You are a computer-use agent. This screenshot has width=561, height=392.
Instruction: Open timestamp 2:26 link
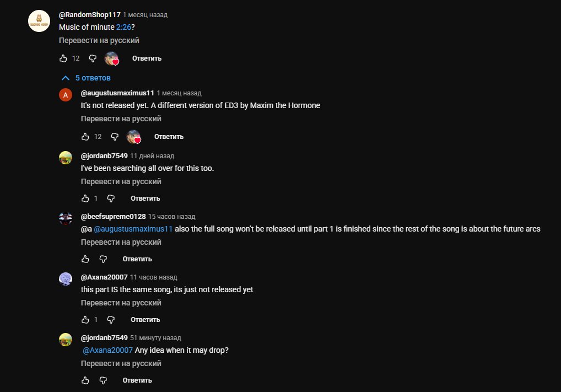[x=123, y=26]
